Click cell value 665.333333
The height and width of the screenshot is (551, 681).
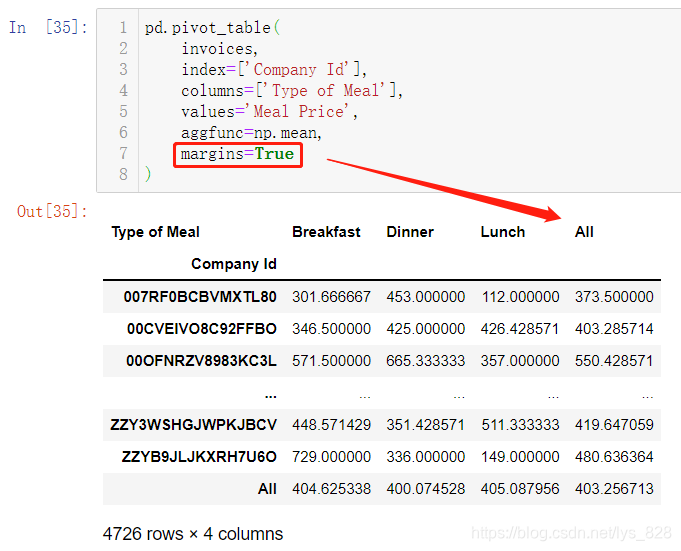426,361
